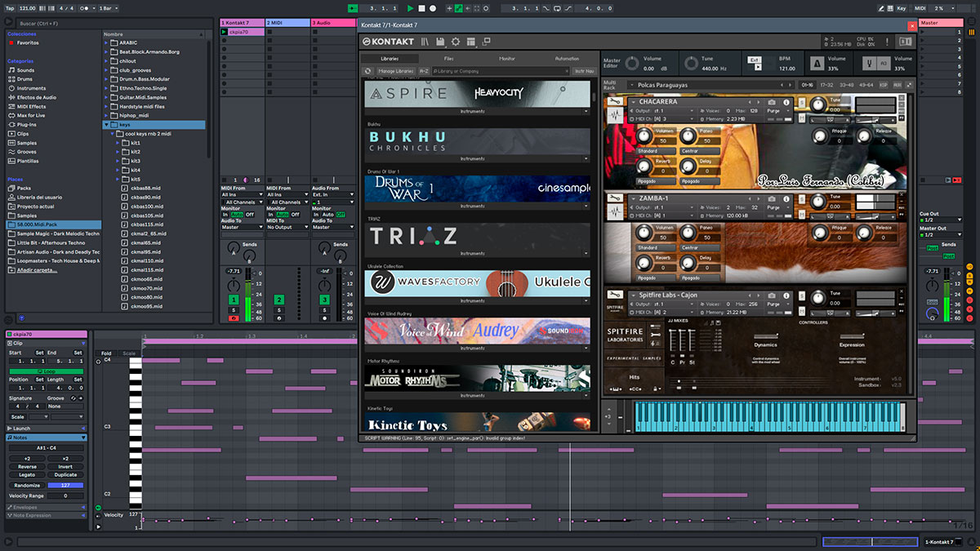
Task: Open MIDI Effects category
Action: click(x=31, y=106)
